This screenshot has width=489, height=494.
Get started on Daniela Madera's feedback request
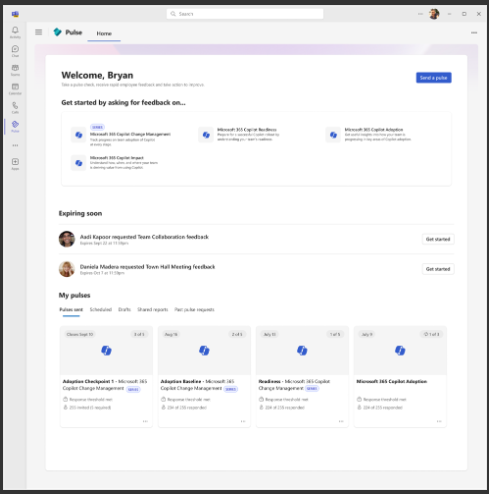[438, 269]
